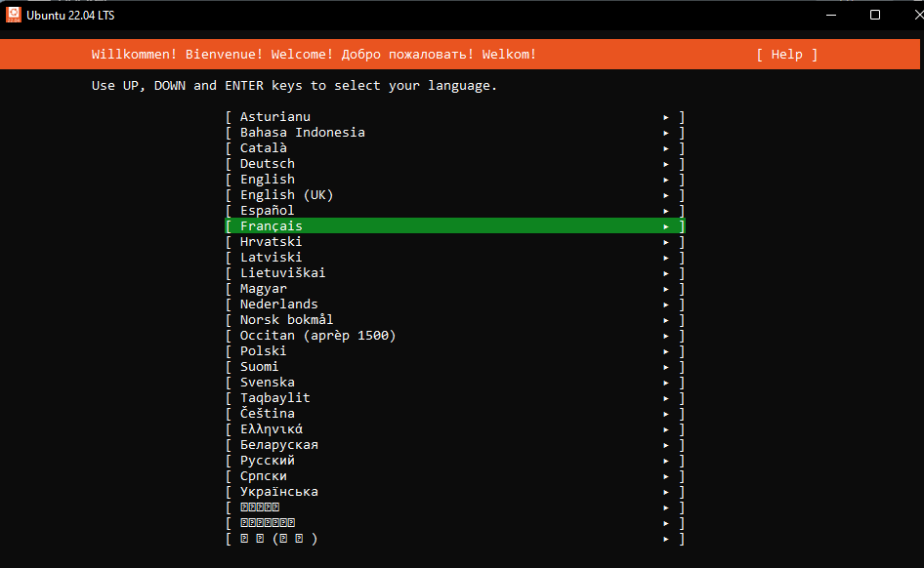
Task: Pick the English (UK) language option
Action: point(286,195)
